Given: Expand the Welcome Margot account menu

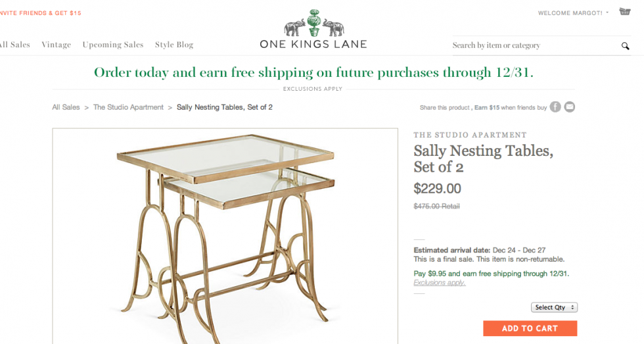Looking at the screenshot, I should coord(573,13).
